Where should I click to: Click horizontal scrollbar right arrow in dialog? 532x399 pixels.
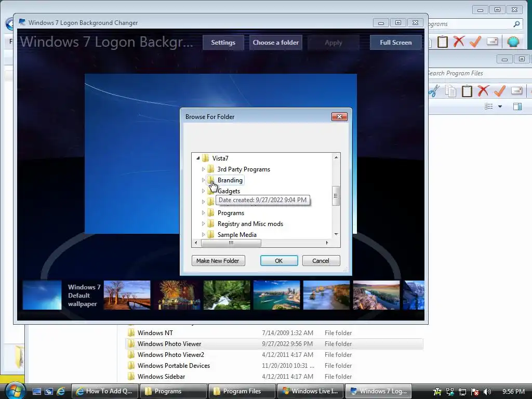(327, 243)
